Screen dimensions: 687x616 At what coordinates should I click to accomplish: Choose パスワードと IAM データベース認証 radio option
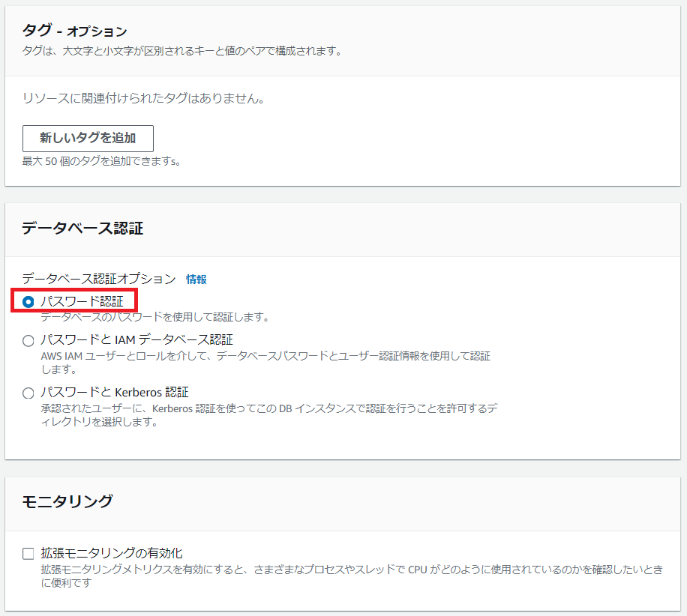pyautogui.click(x=28, y=341)
